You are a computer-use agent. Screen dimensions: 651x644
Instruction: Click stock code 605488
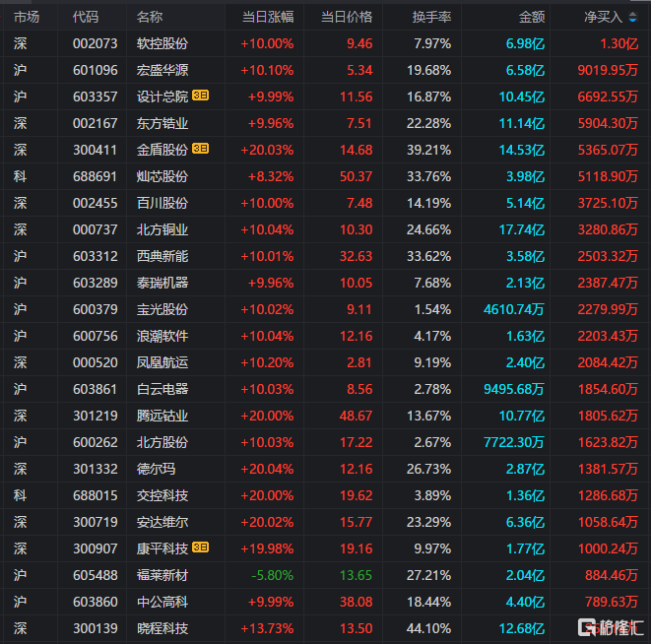96,575
